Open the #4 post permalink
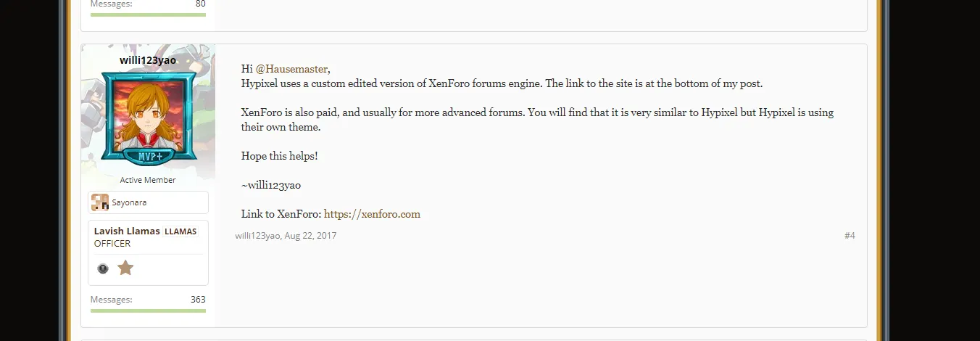 point(850,236)
